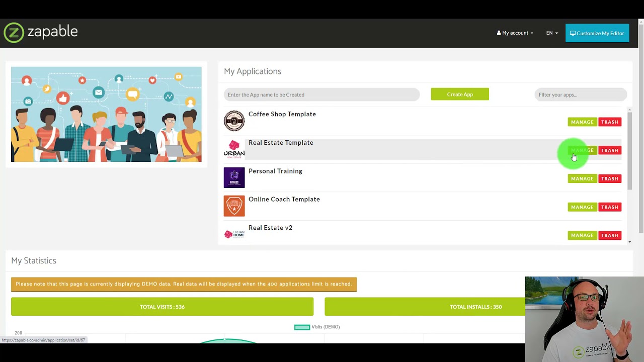Click the applications list scrollbar thumb
This screenshot has width=644, height=362.
point(629,151)
